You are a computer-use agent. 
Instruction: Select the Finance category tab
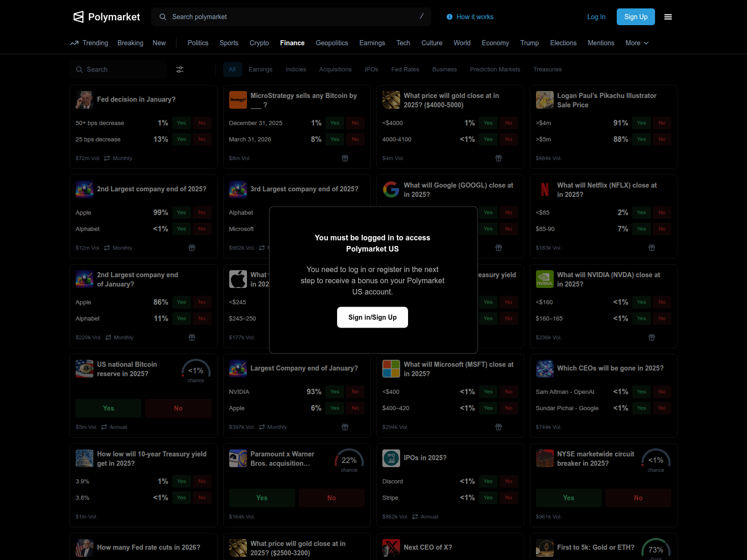click(x=292, y=43)
